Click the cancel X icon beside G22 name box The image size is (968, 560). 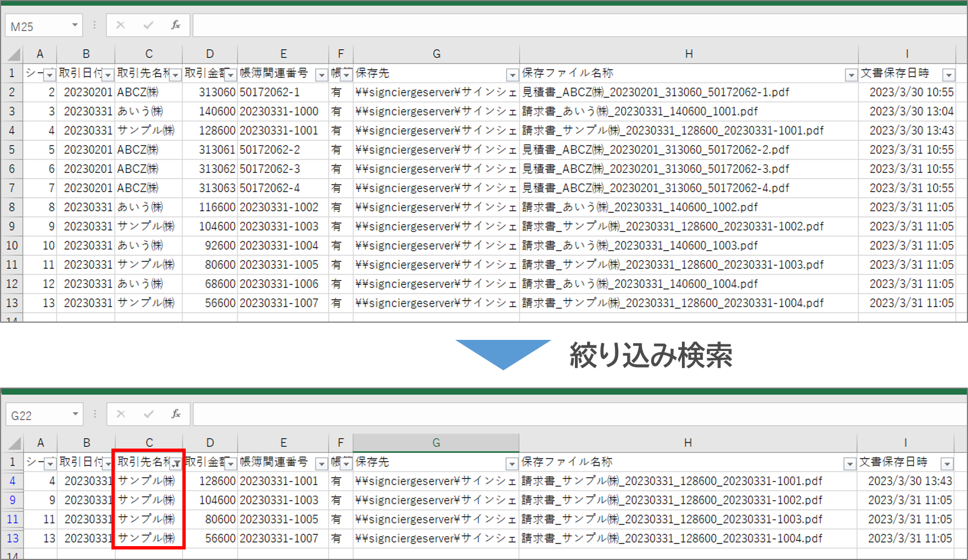click(120, 414)
